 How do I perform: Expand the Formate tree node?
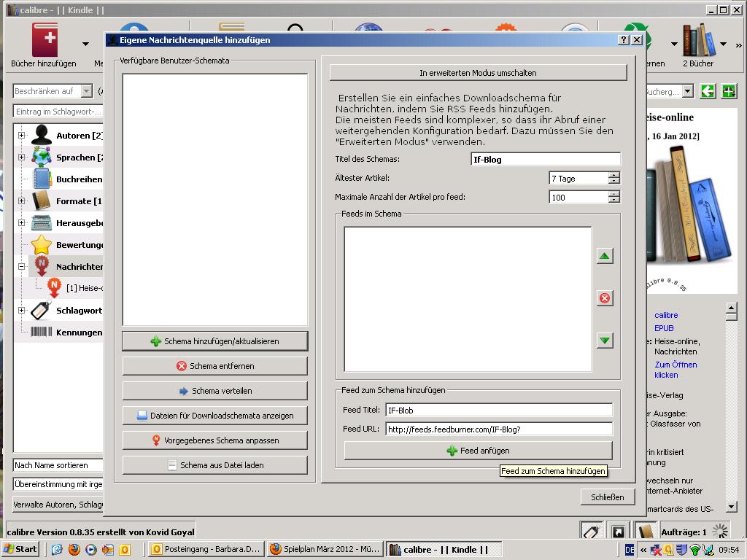tap(21, 201)
